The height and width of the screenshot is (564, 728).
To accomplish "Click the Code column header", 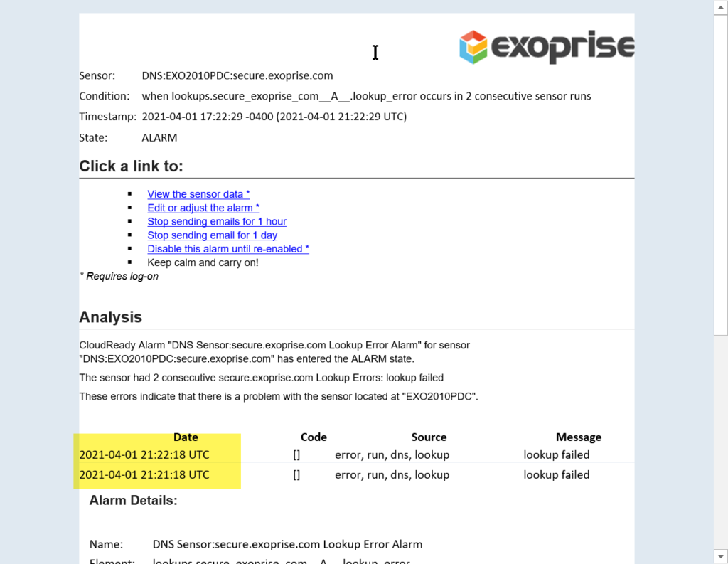I will pos(314,437).
